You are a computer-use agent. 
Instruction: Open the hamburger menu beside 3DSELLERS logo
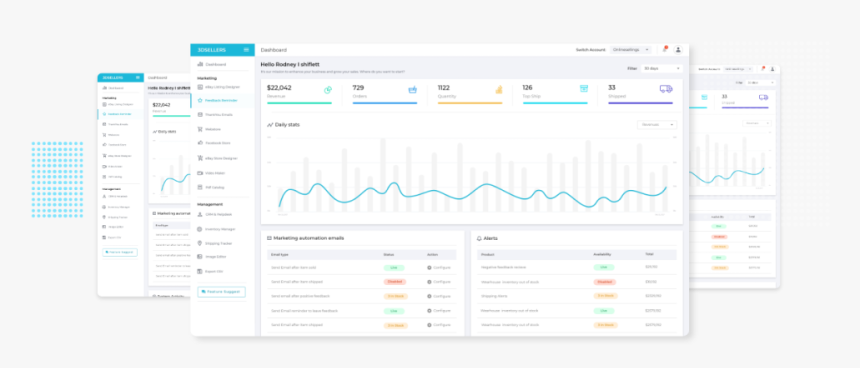point(246,50)
